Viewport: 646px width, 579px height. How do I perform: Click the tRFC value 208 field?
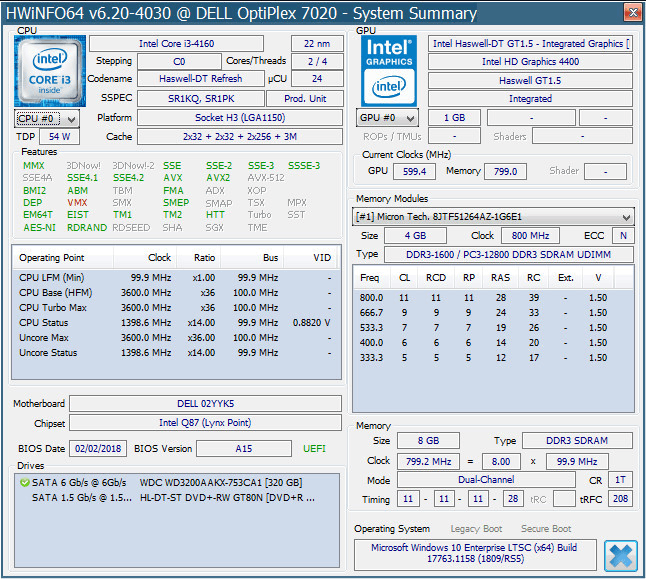(620, 499)
